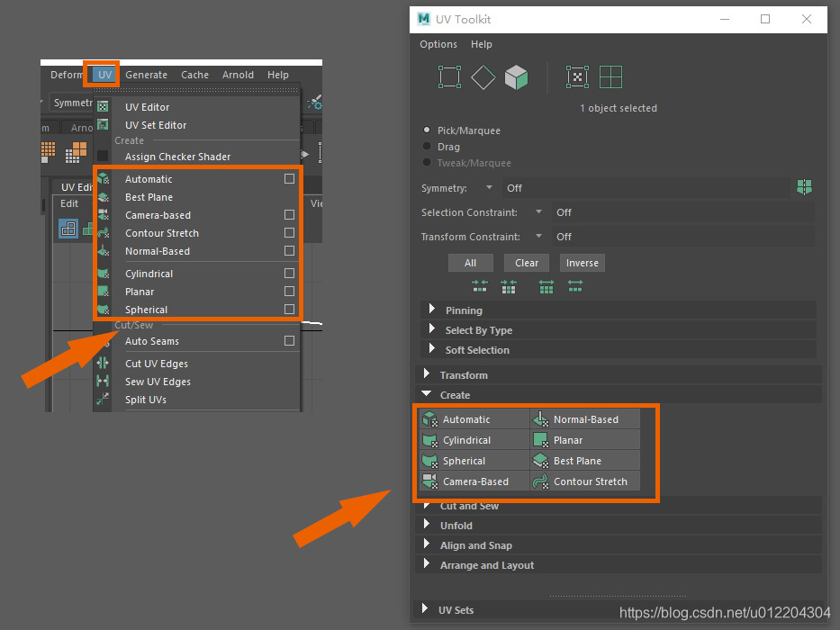Open the Cache menu
This screenshot has width=840, height=630.
point(194,75)
